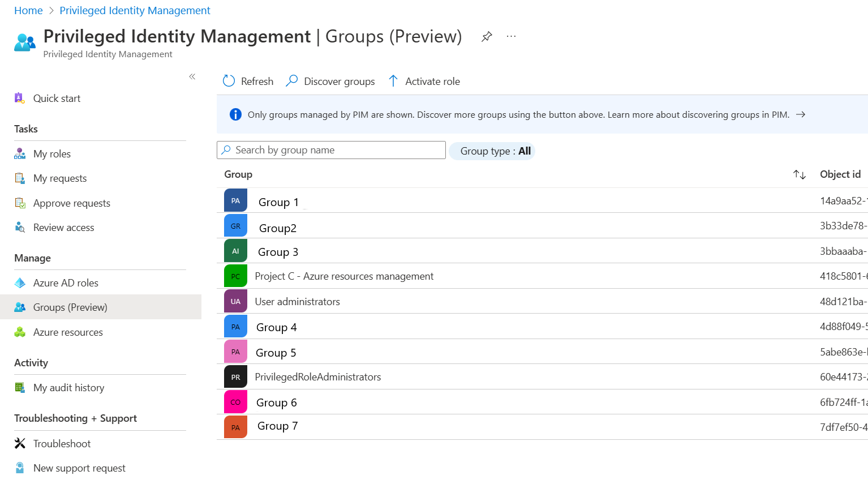Open Privileged Identity Management breadcrumb link
Screen dimensions: 868x501
coord(135,11)
